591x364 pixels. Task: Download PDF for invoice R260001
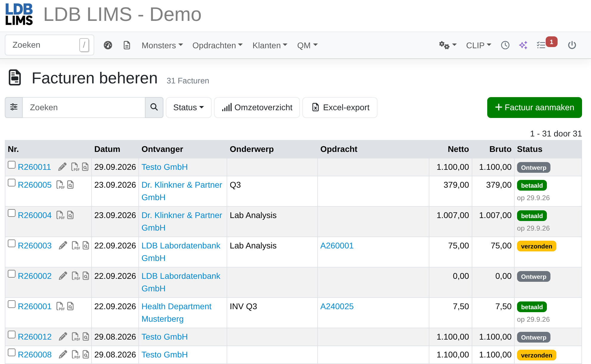pyautogui.click(x=61, y=306)
